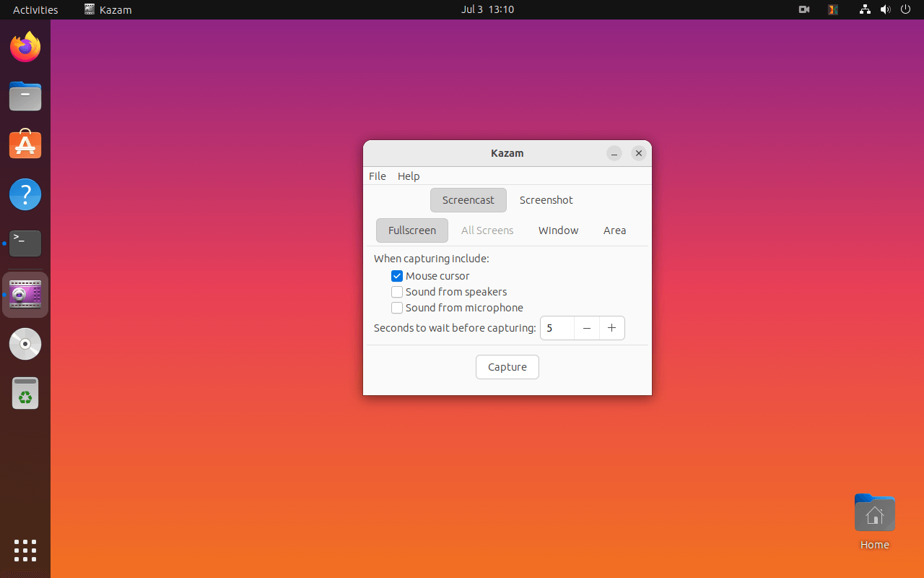Open the clock and calendar
The height and width of the screenshot is (578, 924).
pos(487,9)
